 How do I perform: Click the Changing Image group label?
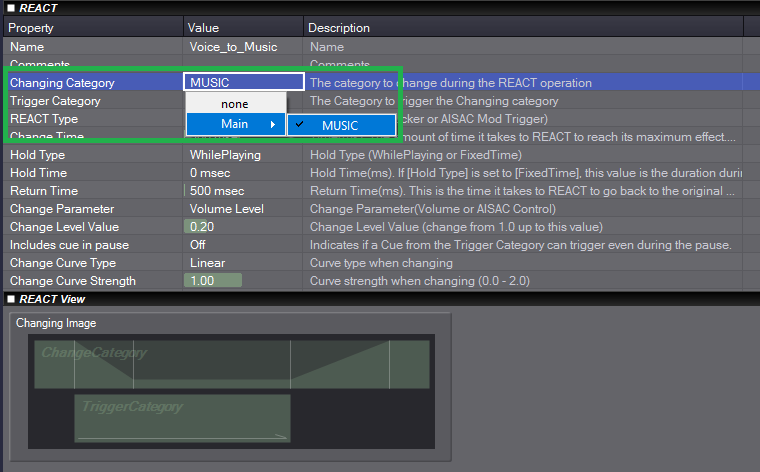point(56,323)
